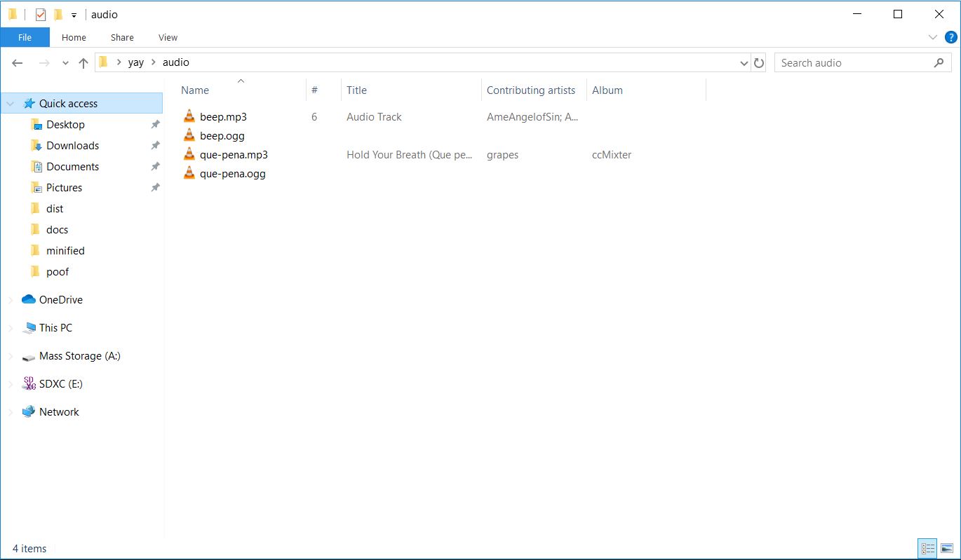Click the yay breadcrumb in address bar
Screen dimensions: 961x560
135,62
